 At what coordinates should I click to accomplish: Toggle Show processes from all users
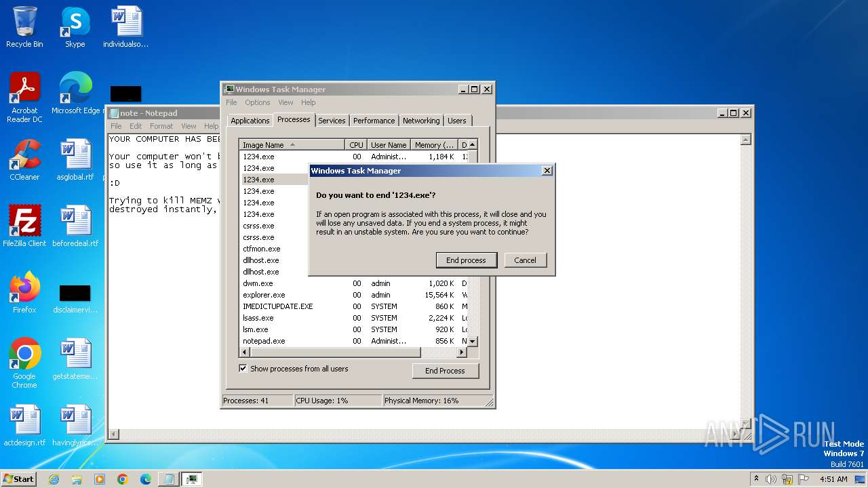(x=243, y=369)
